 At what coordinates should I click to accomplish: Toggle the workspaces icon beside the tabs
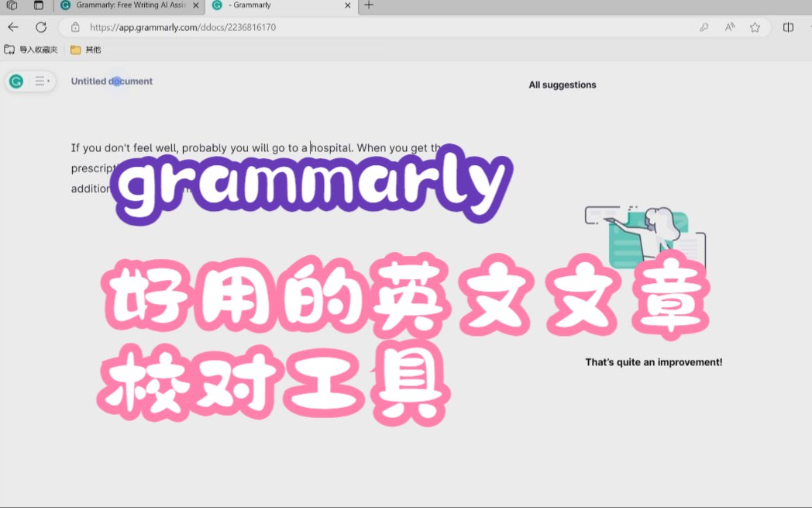[11, 7]
